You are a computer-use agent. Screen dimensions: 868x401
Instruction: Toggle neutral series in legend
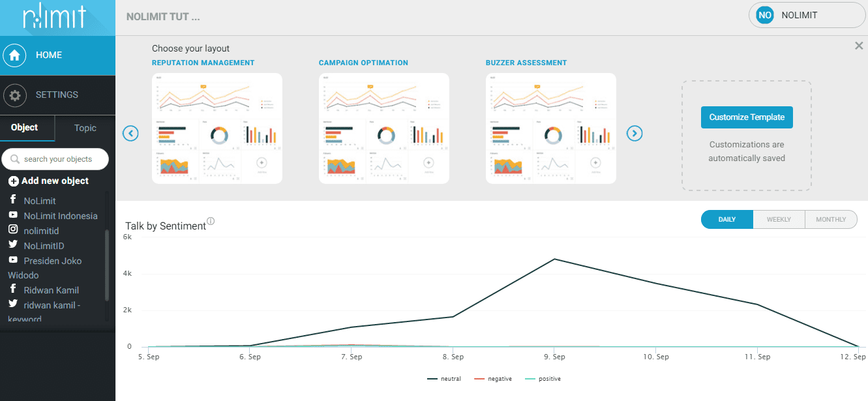[x=444, y=379]
